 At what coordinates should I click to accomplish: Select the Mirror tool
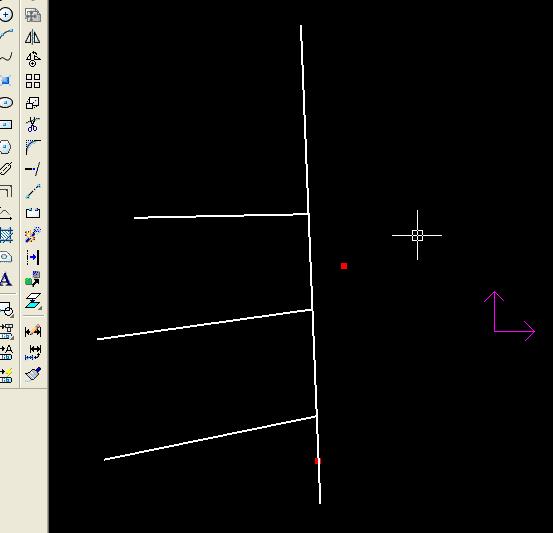pyautogui.click(x=33, y=36)
